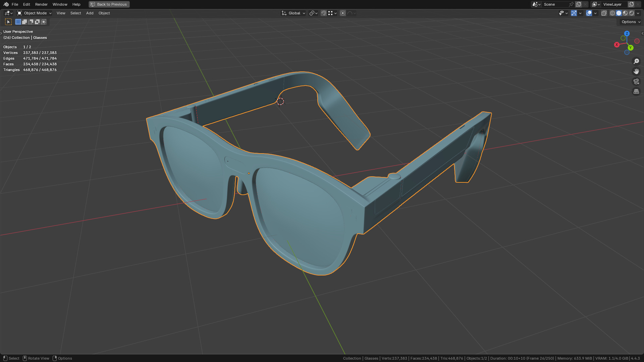Choose Intersect selection mode icon
Viewport: 644px width, 362px height.
pos(44,22)
